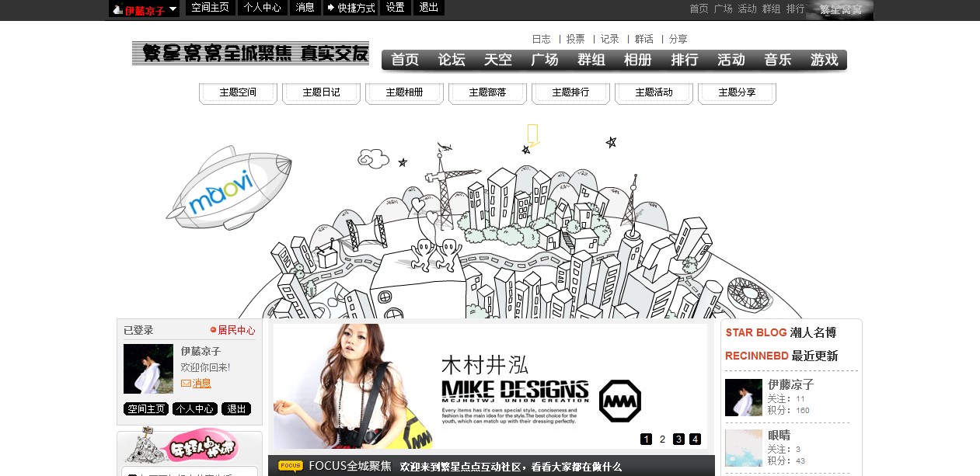Click the 主题部落 button

tap(487, 92)
